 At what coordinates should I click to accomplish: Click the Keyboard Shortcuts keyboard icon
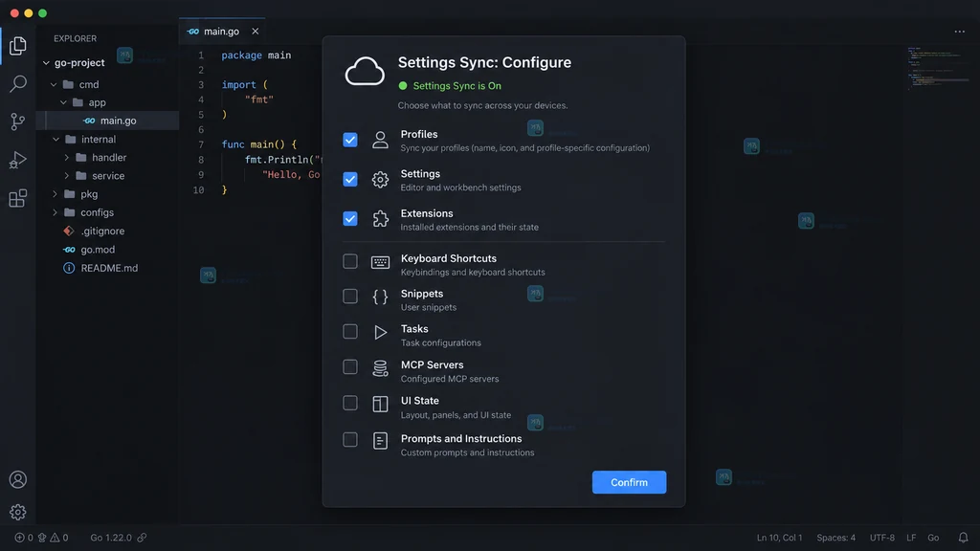380,262
